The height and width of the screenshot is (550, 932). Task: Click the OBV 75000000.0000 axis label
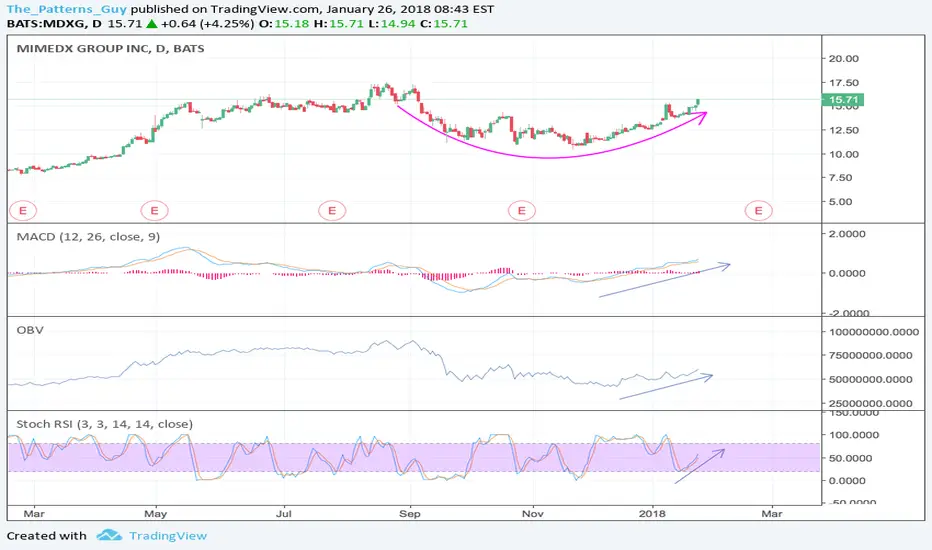[x=870, y=356]
